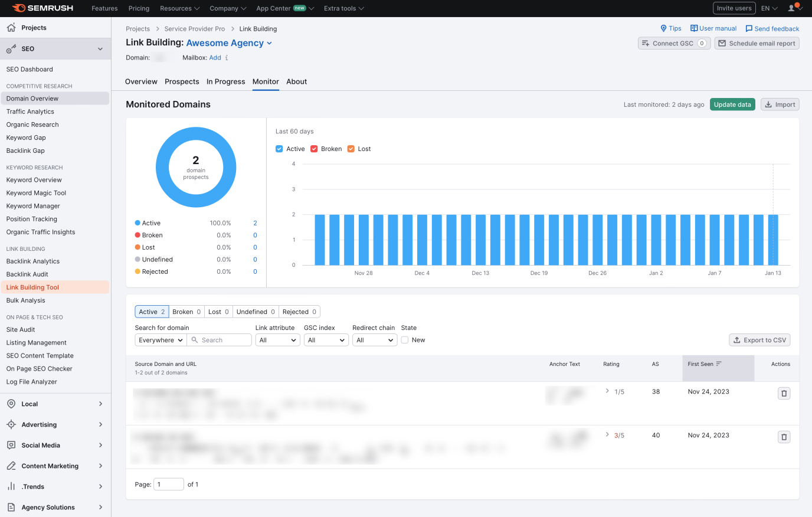Open the EN language dropdown
Viewport: 812px width, 517px height.
pyautogui.click(x=769, y=8)
